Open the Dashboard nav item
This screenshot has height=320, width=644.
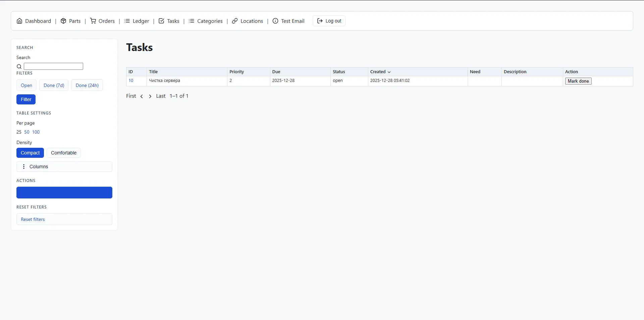34,21
